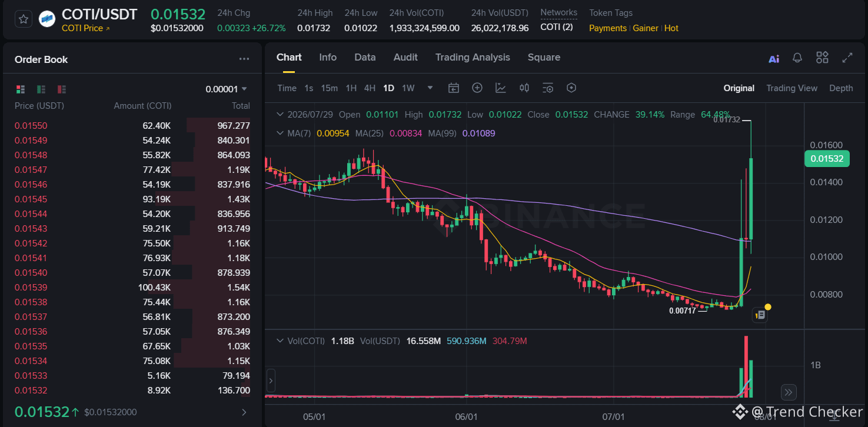Expand last price row chevron
This screenshot has height=427, width=868.
pos(244,412)
